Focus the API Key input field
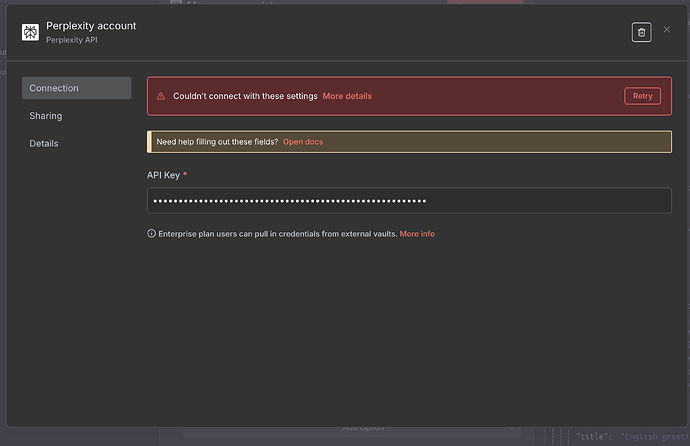 [x=409, y=201]
